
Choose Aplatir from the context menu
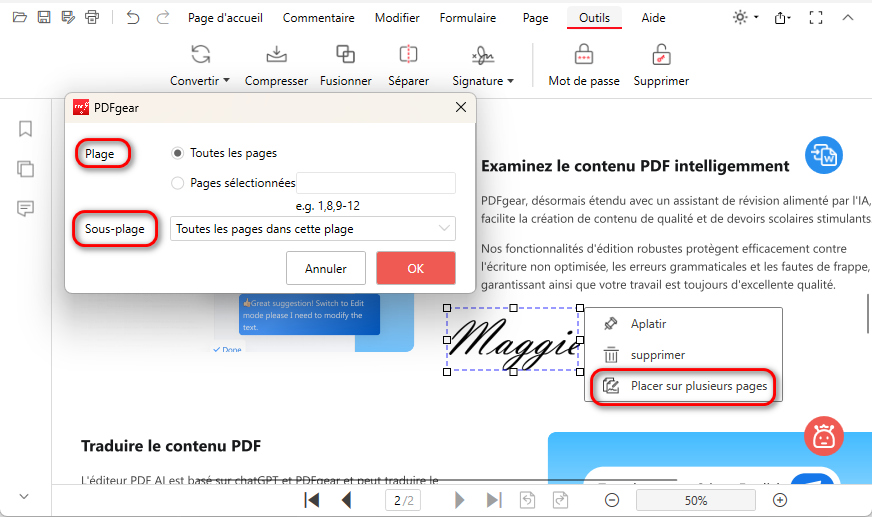[x=683, y=324]
